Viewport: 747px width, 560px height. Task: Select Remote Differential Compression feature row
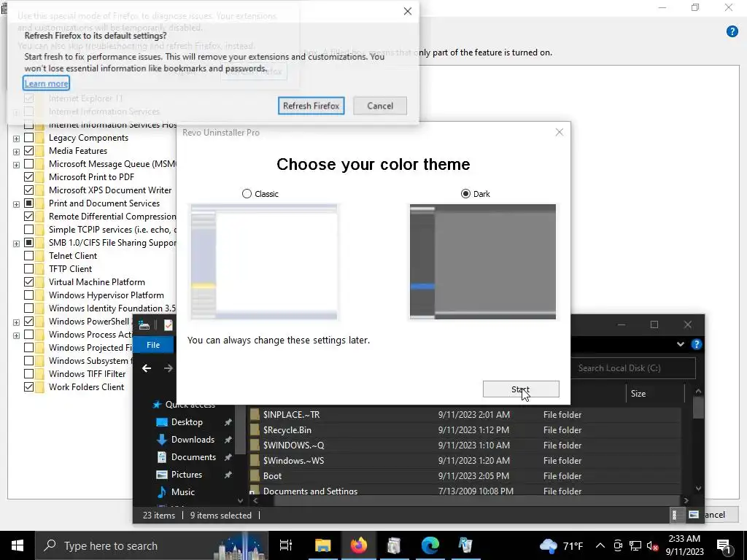[112, 216]
